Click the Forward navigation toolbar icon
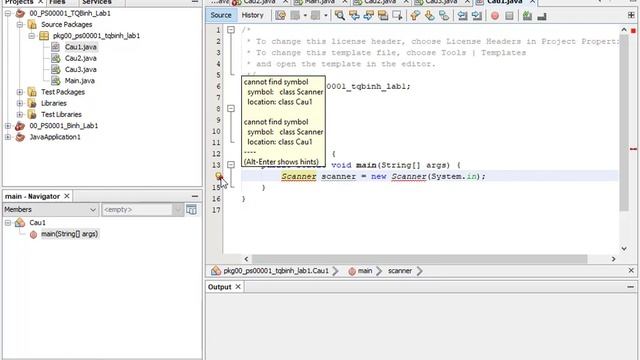Viewport: 640px width, 360px height. click(x=316, y=16)
